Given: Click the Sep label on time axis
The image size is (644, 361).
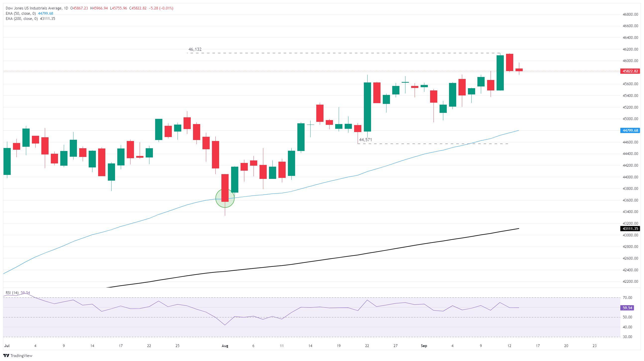Looking at the screenshot, I should (424, 346).
